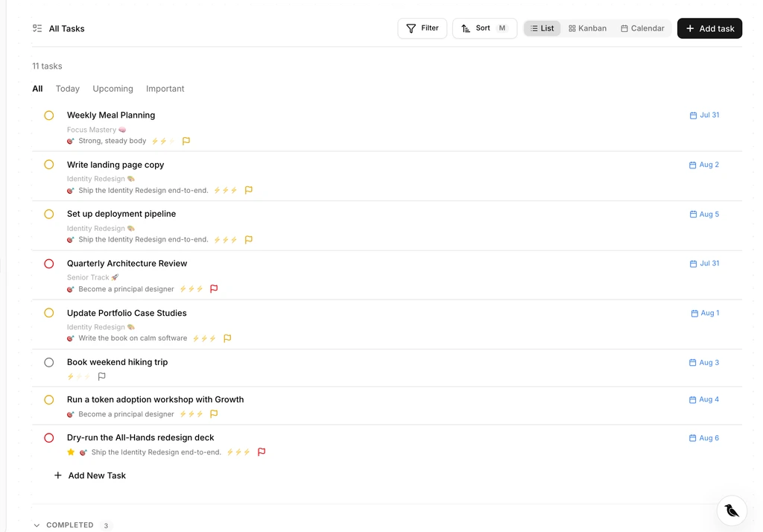Click the yellow flag on Weekly Meal Planning
Viewport: 763px width, 532px height.
click(186, 141)
